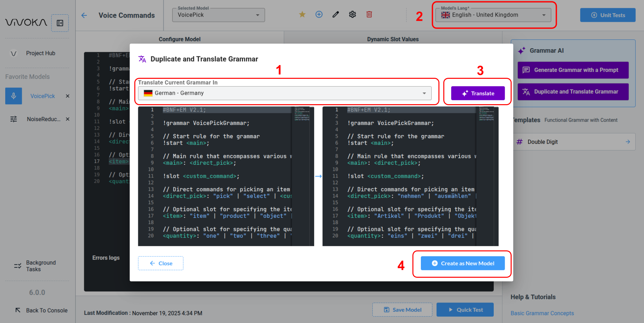
Task: Click the add new model plus icon
Action: coord(319,14)
